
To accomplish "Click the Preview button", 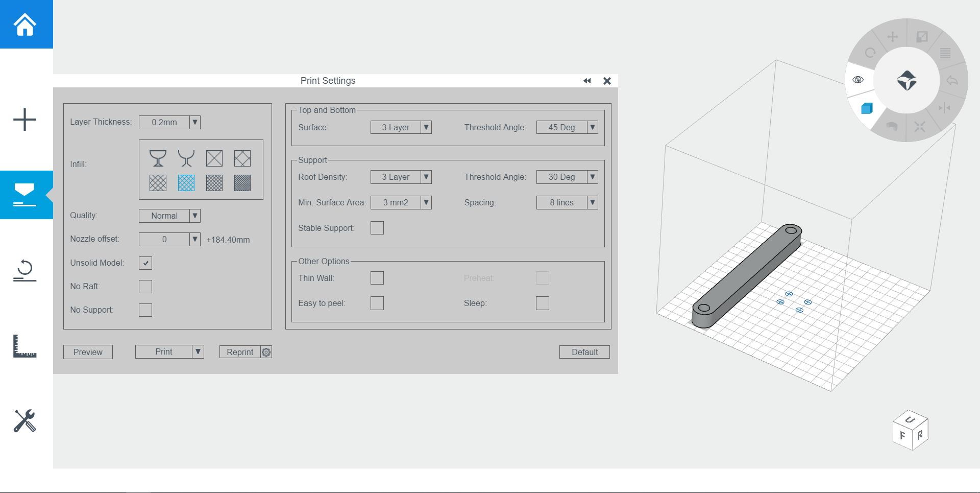I will [x=88, y=352].
